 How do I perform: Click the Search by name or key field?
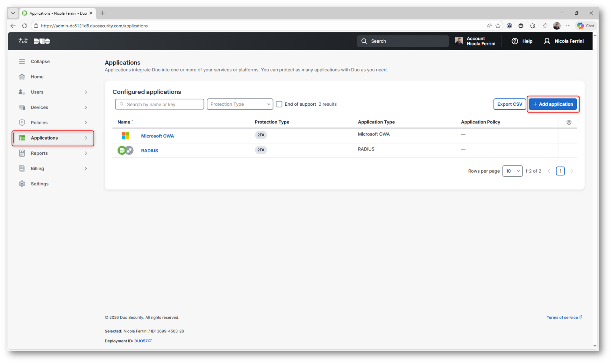(163, 104)
